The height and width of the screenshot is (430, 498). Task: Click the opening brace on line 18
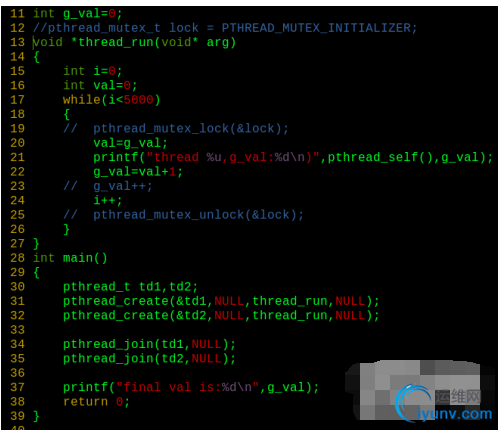[x=67, y=115]
